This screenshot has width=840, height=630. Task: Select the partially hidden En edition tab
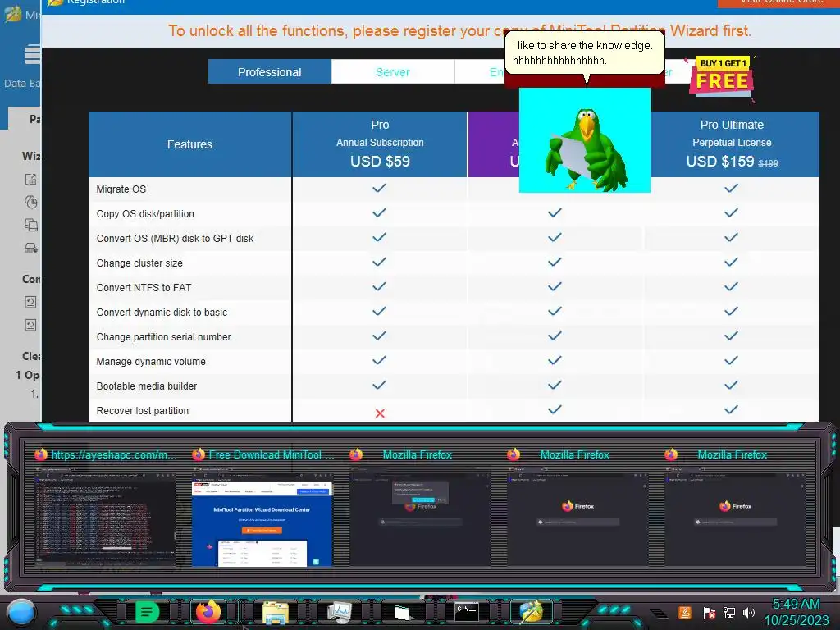(480, 72)
